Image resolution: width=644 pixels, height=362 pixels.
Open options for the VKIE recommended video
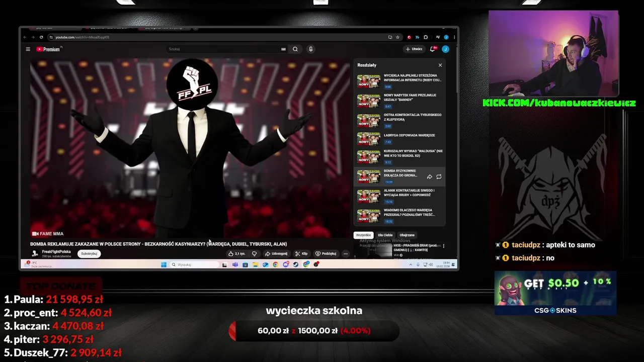(x=443, y=246)
